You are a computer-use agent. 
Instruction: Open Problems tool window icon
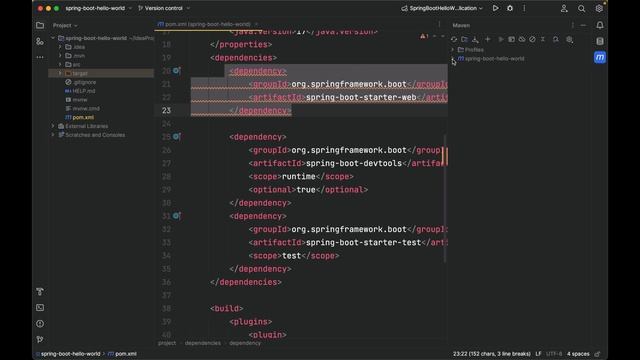pos(40,324)
